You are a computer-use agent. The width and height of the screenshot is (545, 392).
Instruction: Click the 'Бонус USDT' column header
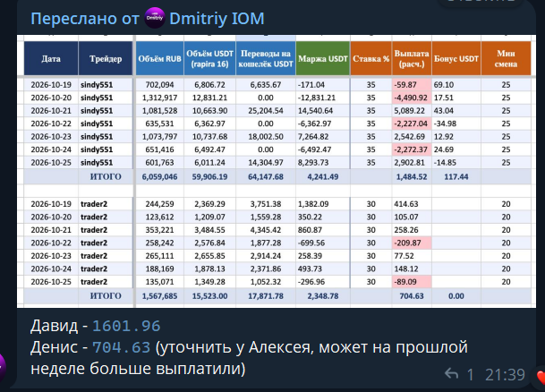tap(456, 58)
